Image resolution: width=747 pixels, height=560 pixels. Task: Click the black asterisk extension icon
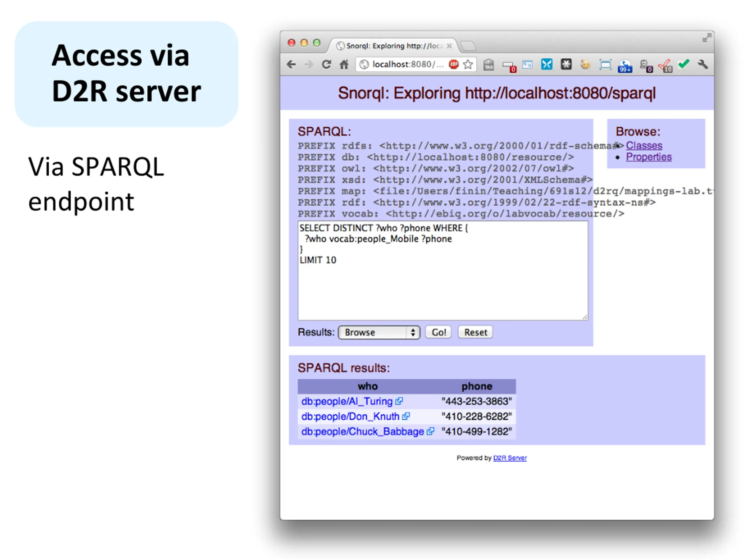[566, 64]
